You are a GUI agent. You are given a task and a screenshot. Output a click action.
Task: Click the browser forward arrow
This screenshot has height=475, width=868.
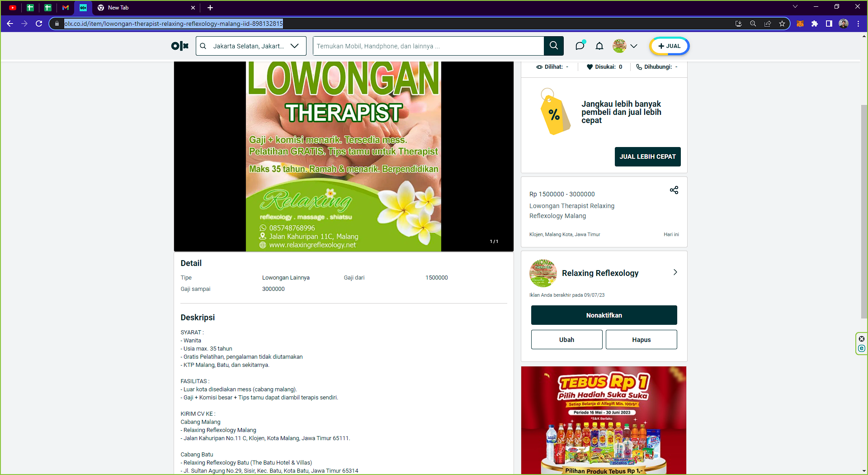[x=24, y=24]
